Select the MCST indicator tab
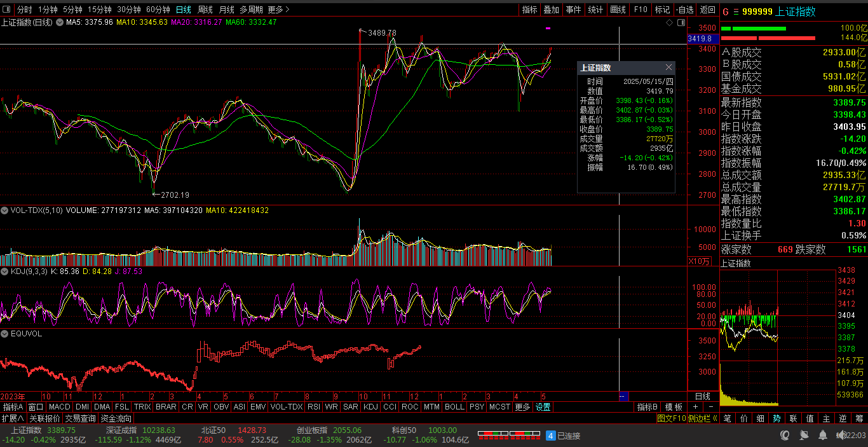The width and height of the screenshot is (868, 447). (x=499, y=407)
